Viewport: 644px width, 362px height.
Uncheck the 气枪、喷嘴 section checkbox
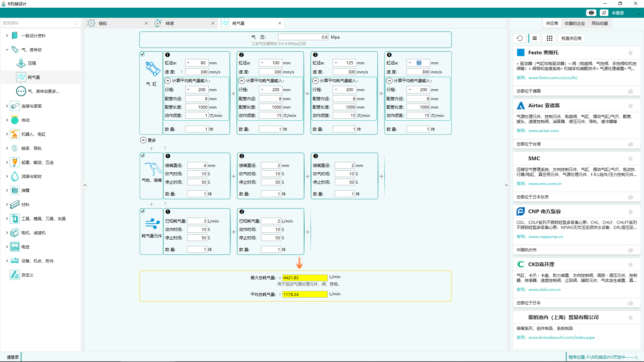pyautogui.click(x=143, y=156)
